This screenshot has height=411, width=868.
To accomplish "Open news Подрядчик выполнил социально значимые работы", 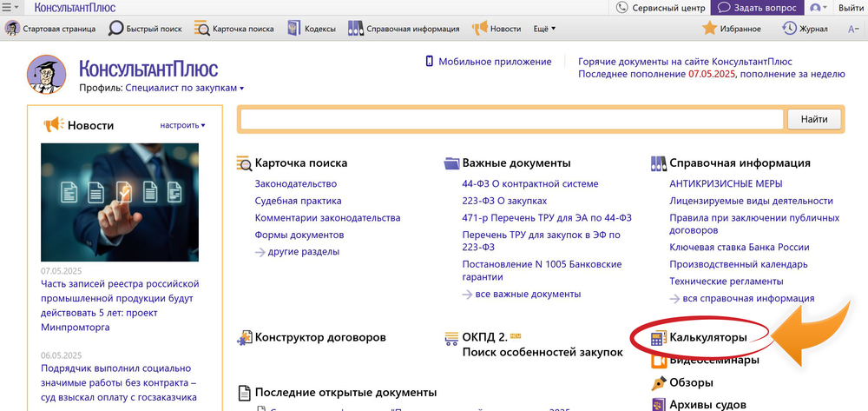I will [119, 382].
